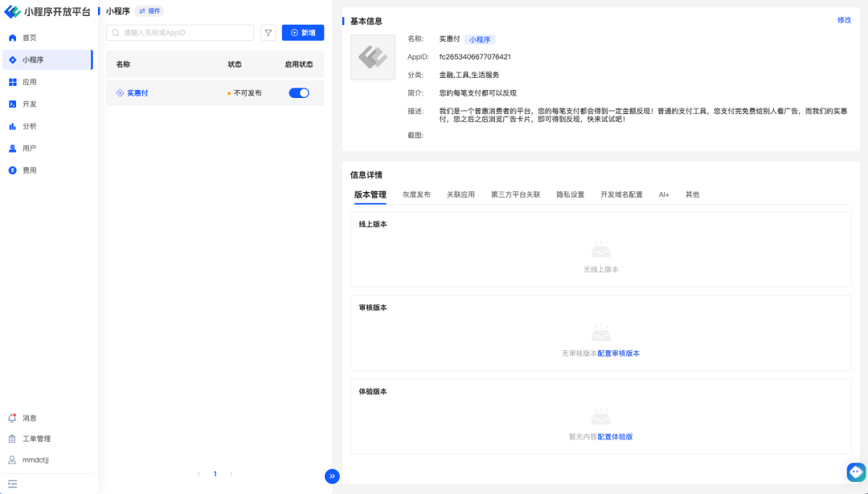Screen dimensions: 868x494
Task: Open the 其他 tab options
Action: [x=692, y=194]
